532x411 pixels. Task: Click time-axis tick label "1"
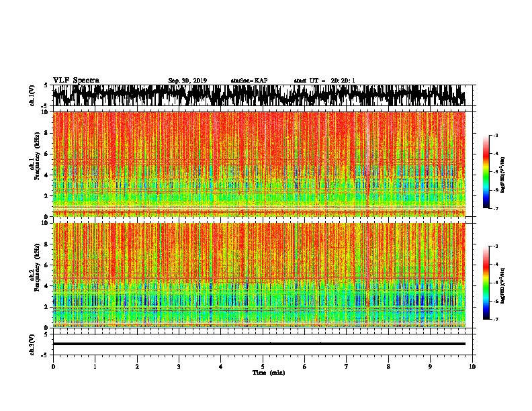coord(95,367)
